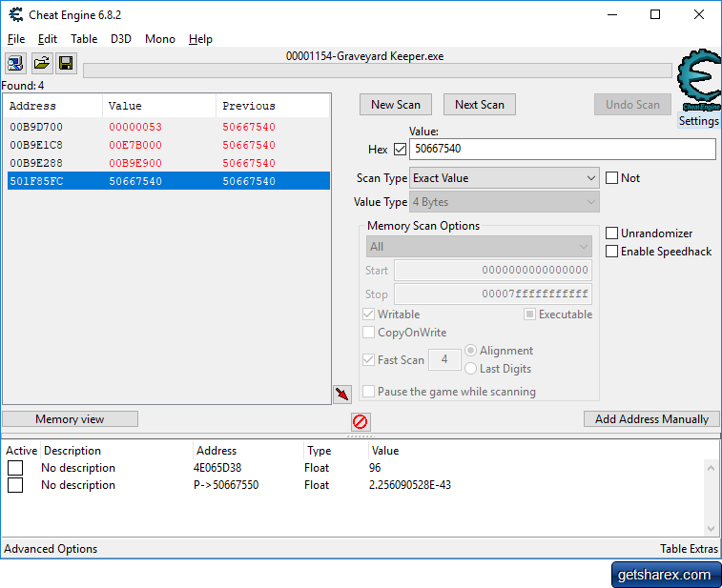Open the D3D menu
Screen dimensions: 722x588
click(x=121, y=39)
